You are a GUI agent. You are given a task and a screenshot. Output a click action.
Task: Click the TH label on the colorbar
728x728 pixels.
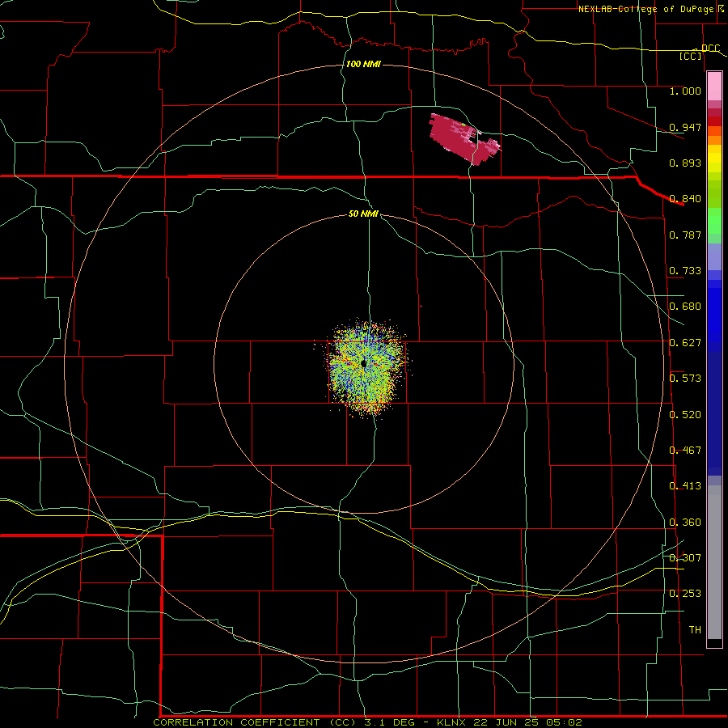[x=695, y=630]
